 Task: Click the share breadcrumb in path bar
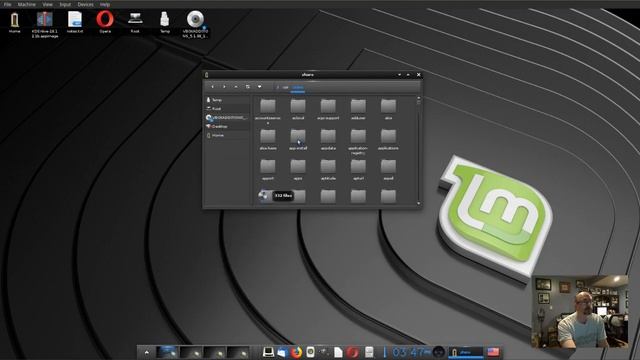[x=298, y=87]
